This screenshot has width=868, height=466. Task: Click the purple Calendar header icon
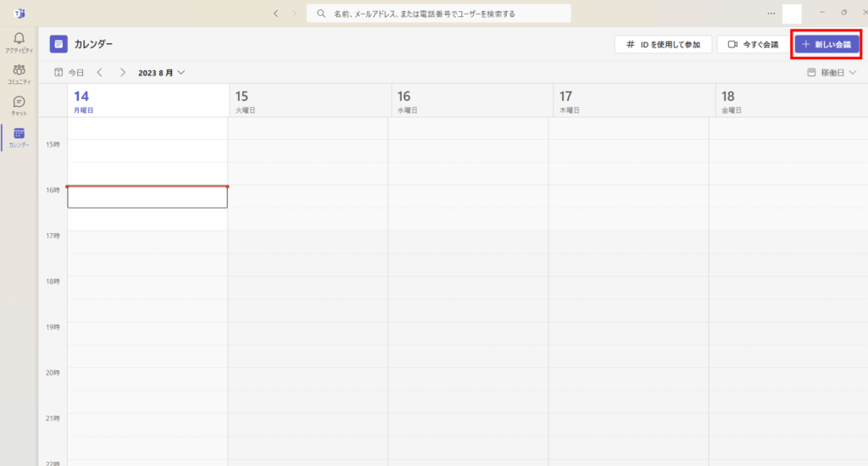coord(58,44)
